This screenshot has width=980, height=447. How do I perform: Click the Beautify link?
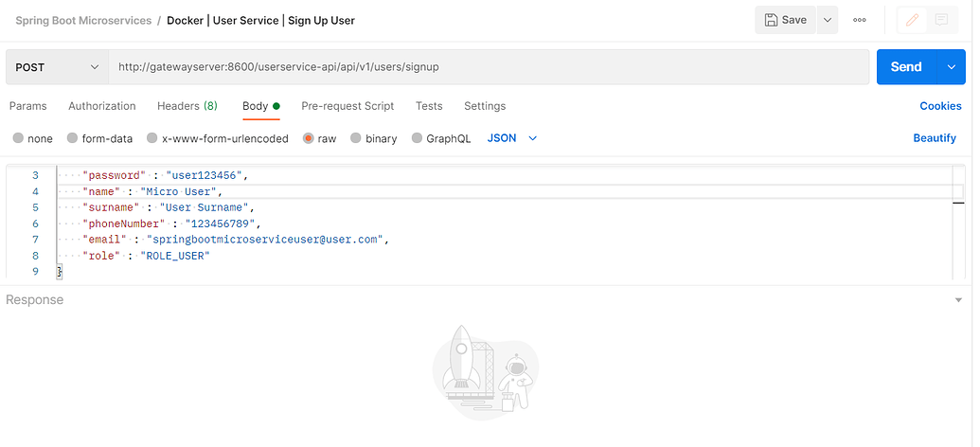(x=935, y=138)
